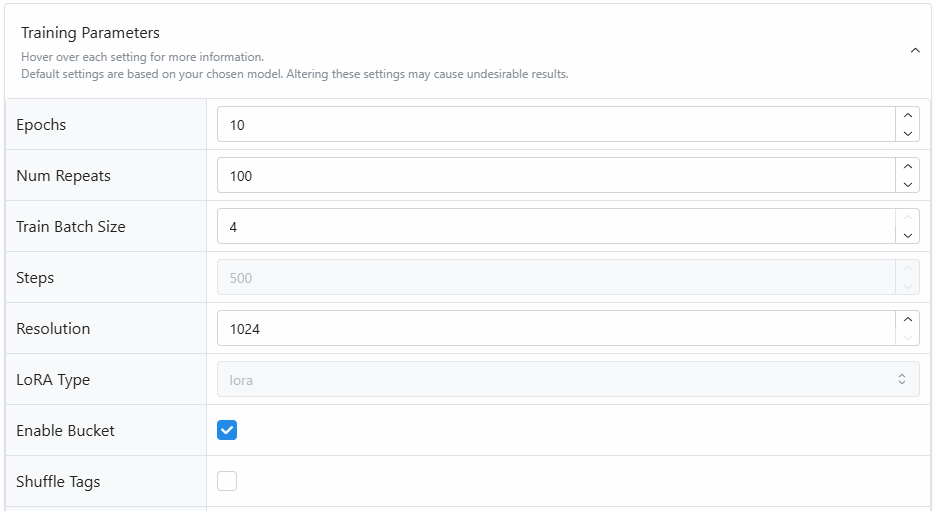Decrement Num Repeats using down arrow
This screenshot has width=935, height=511.
907,184
